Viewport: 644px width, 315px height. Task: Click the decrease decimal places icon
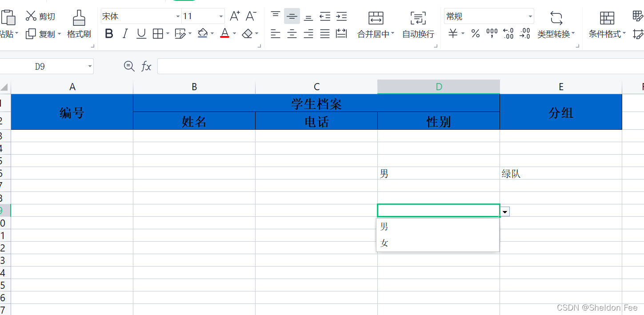coord(525,34)
